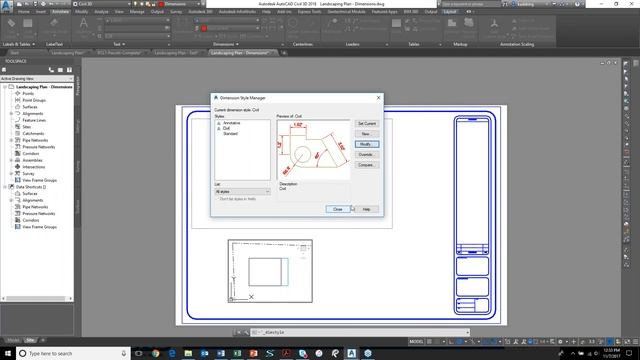Toggle polar tracking in status bar
640x360 pixels.
pos(460,342)
